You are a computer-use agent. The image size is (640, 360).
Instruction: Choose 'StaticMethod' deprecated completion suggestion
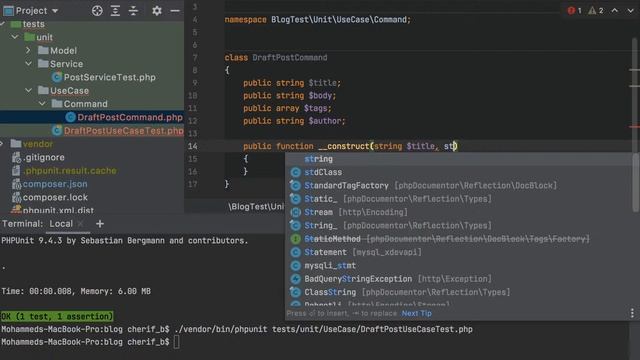tap(459, 239)
